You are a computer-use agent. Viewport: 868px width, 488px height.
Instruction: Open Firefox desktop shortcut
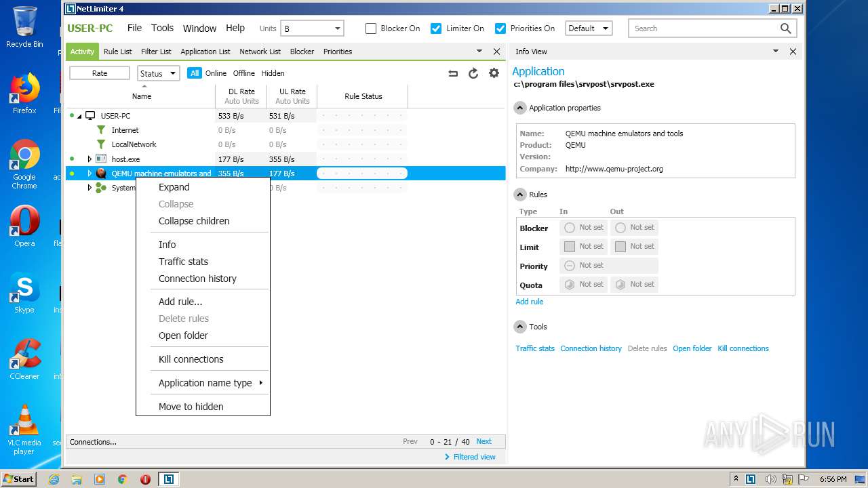click(x=24, y=94)
